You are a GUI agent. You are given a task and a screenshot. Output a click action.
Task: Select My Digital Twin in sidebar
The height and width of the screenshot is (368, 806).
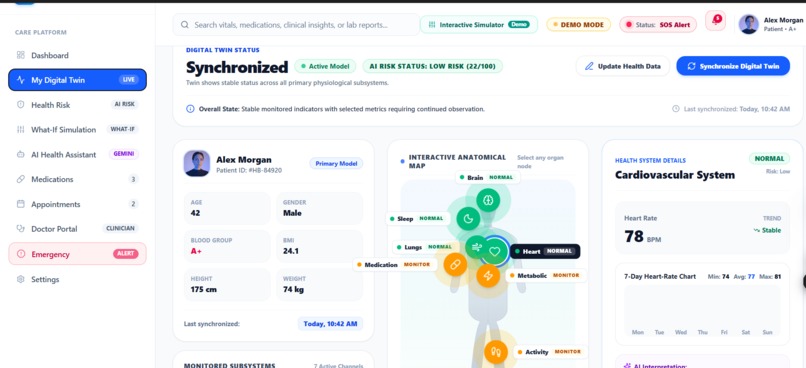tap(77, 80)
